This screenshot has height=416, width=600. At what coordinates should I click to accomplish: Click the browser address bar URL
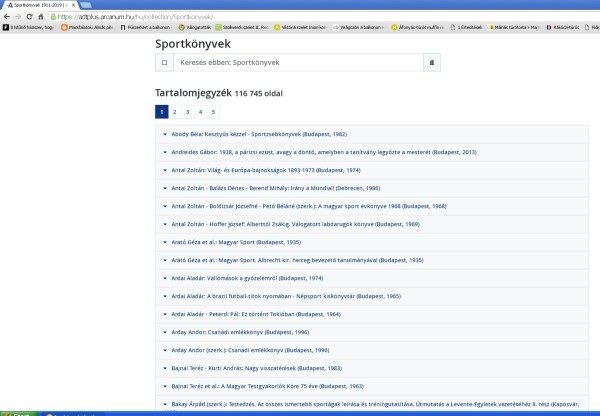tap(150, 16)
